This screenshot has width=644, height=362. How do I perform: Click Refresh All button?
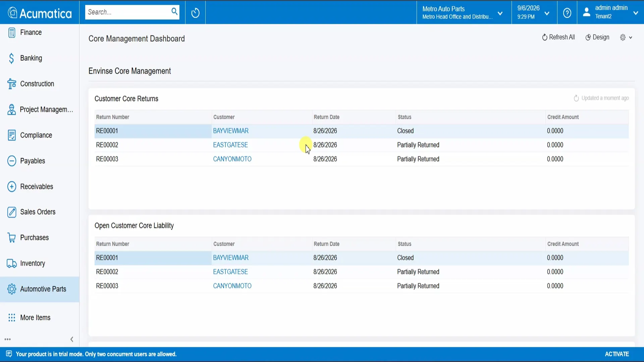558,37
